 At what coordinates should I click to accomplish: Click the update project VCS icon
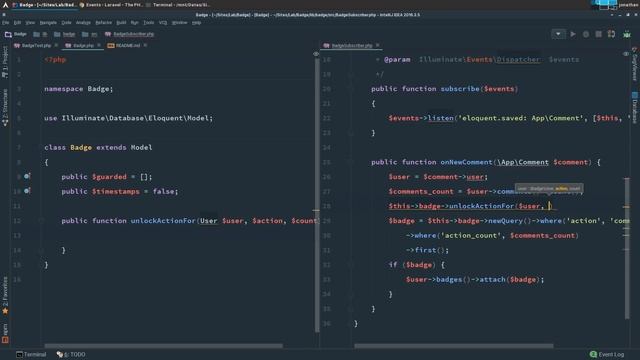(x=611, y=34)
